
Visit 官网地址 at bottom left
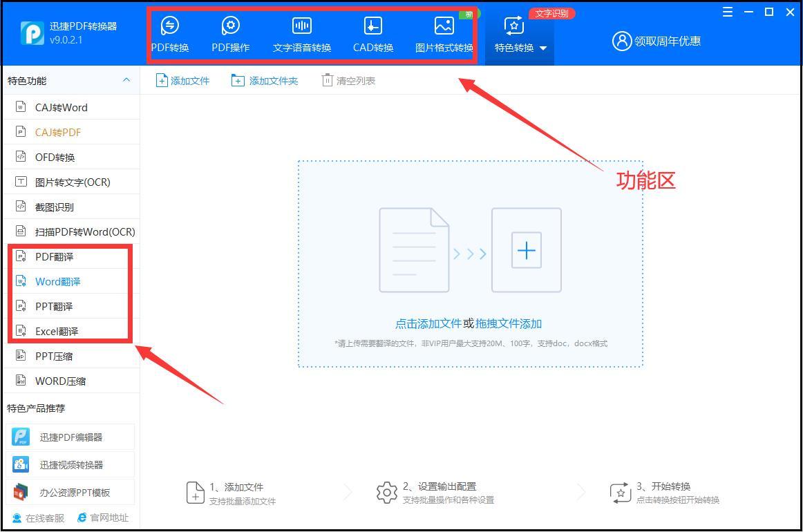click(103, 517)
